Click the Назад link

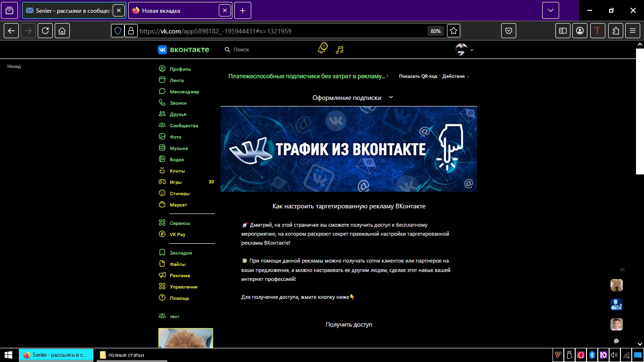coord(14,66)
